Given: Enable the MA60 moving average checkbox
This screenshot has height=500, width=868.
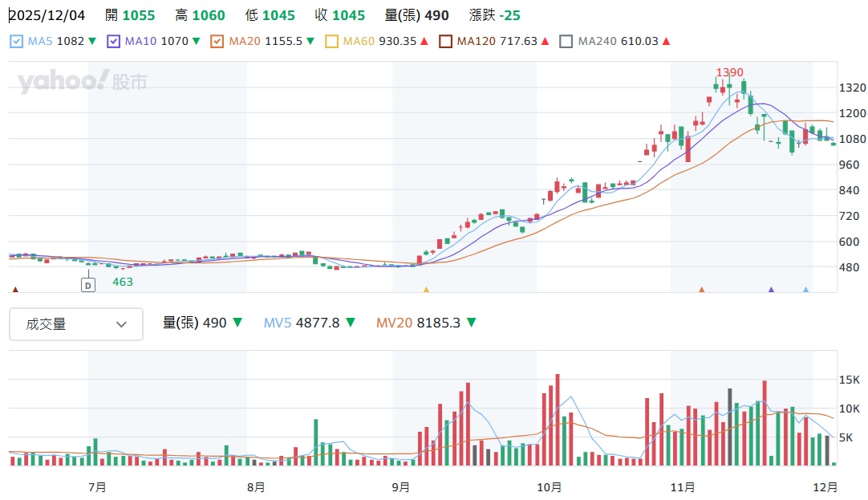Looking at the screenshot, I should click(x=331, y=41).
